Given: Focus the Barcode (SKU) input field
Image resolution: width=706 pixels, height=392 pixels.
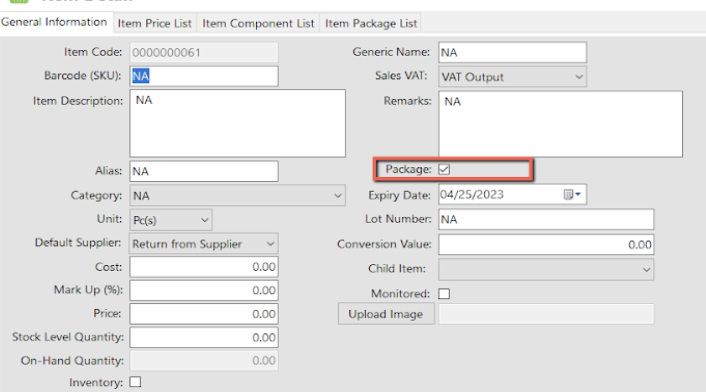Looking at the screenshot, I should 204,76.
